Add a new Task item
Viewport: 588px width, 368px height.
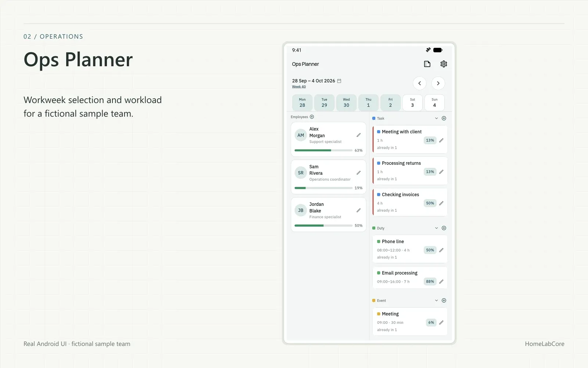tap(444, 118)
